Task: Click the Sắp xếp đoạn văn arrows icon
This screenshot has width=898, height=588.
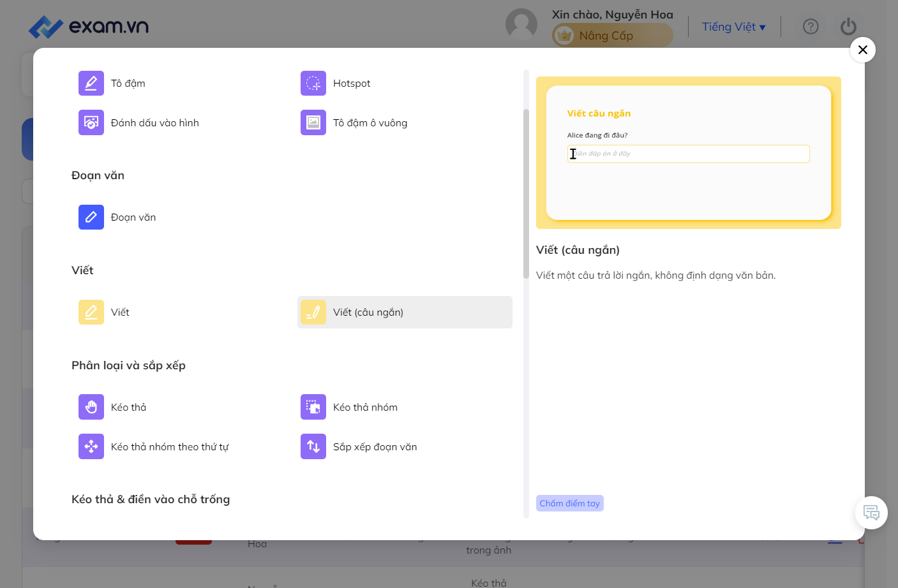Action: tap(313, 446)
